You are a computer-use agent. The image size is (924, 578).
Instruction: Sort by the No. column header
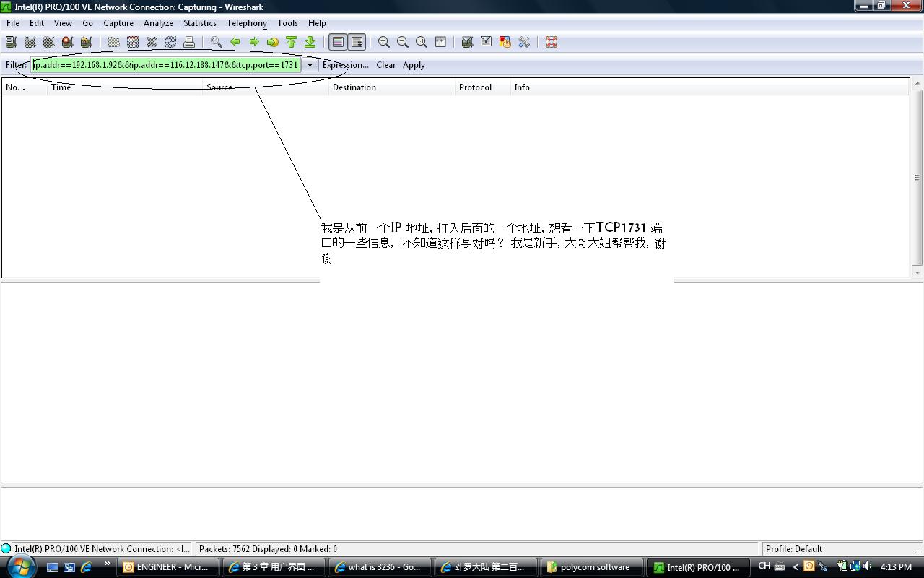14,87
